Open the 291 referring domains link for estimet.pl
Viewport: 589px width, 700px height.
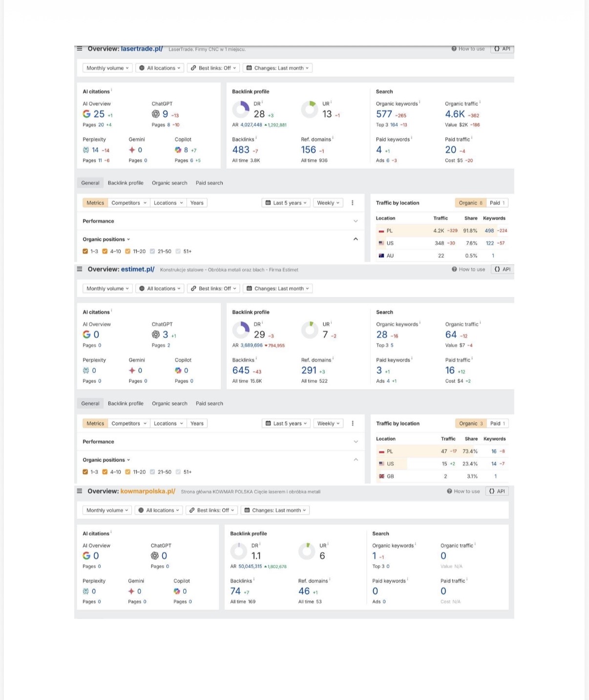[x=309, y=371]
